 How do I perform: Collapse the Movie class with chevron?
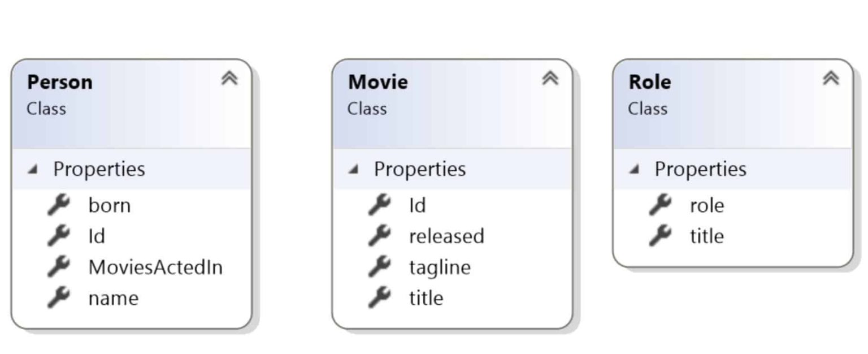[550, 79]
